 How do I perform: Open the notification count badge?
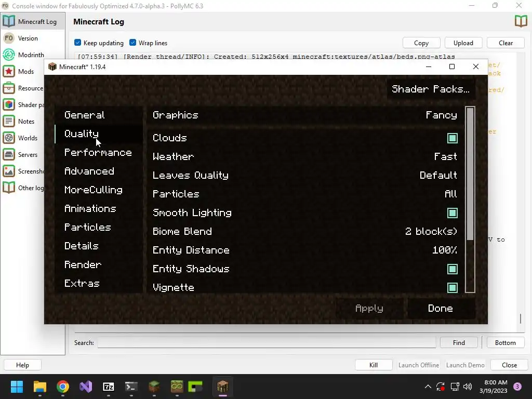(x=517, y=387)
